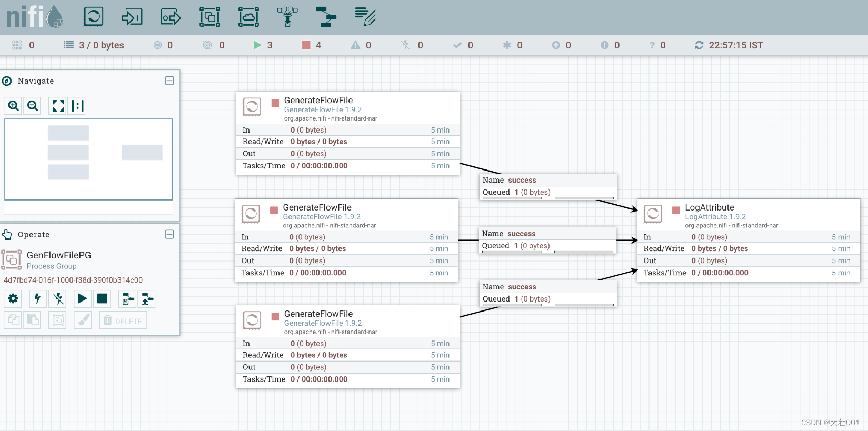Click the group/paste icon in Operate

coord(57,320)
